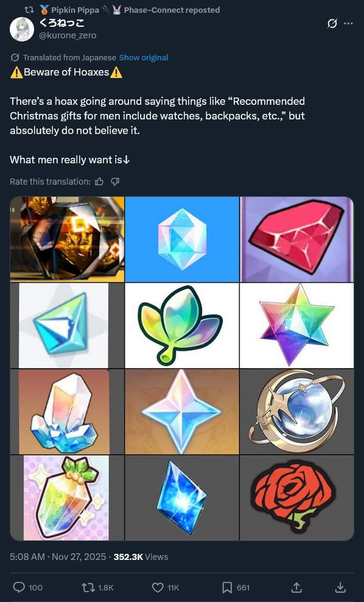Repost this tweet using the retweet icon
This screenshot has width=364, height=602.
[x=88, y=587]
